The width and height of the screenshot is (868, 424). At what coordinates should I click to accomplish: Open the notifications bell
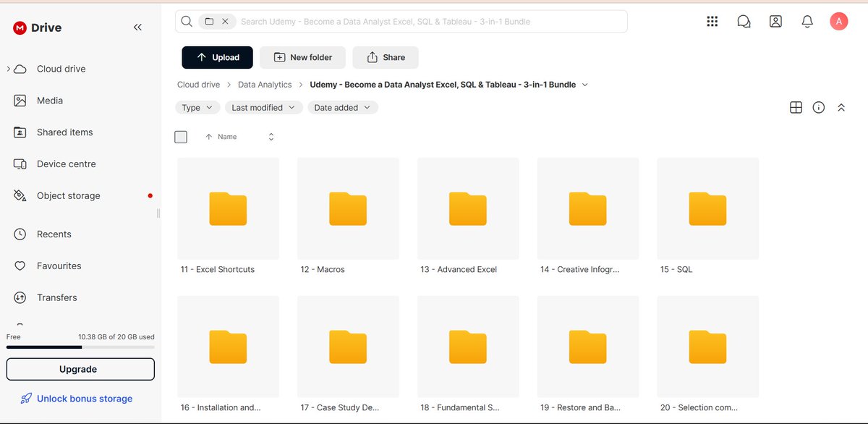807,22
